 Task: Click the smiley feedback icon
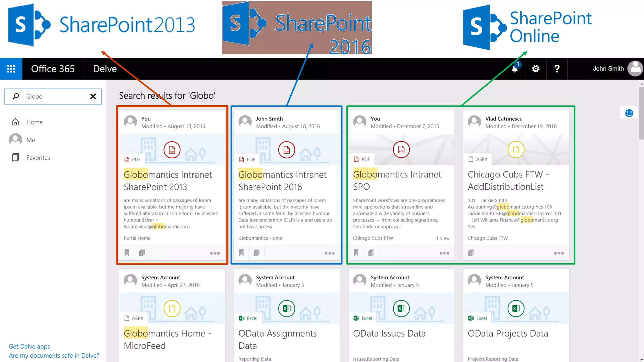(629, 113)
